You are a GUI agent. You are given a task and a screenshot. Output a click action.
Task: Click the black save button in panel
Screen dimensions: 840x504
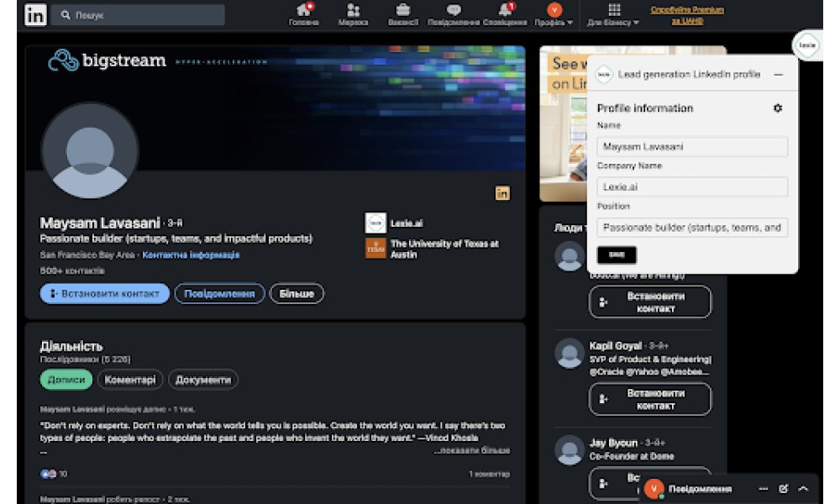[617, 255]
